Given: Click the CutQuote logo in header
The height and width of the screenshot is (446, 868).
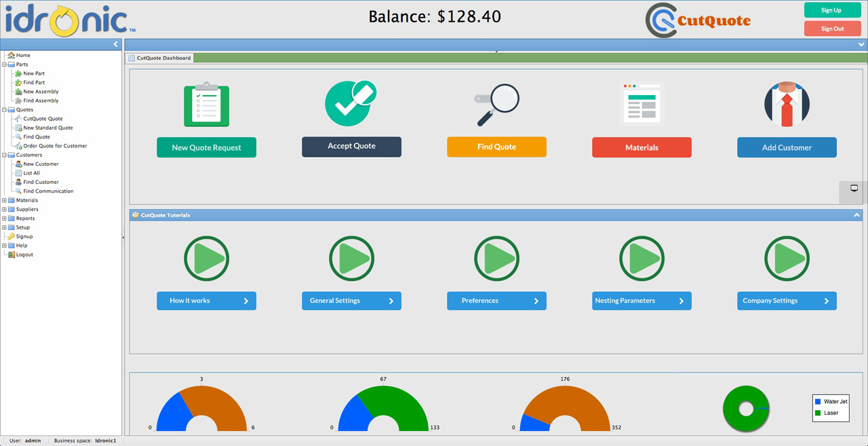Looking at the screenshot, I should tap(698, 20).
